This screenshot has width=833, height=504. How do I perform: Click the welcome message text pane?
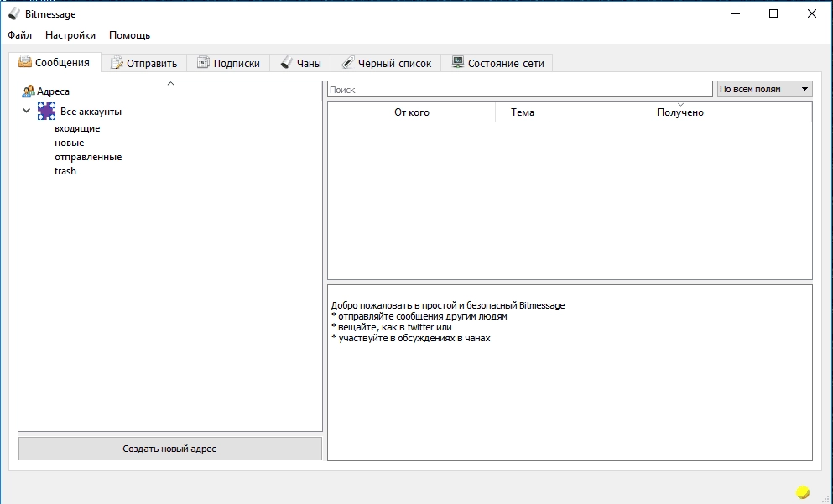point(570,373)
